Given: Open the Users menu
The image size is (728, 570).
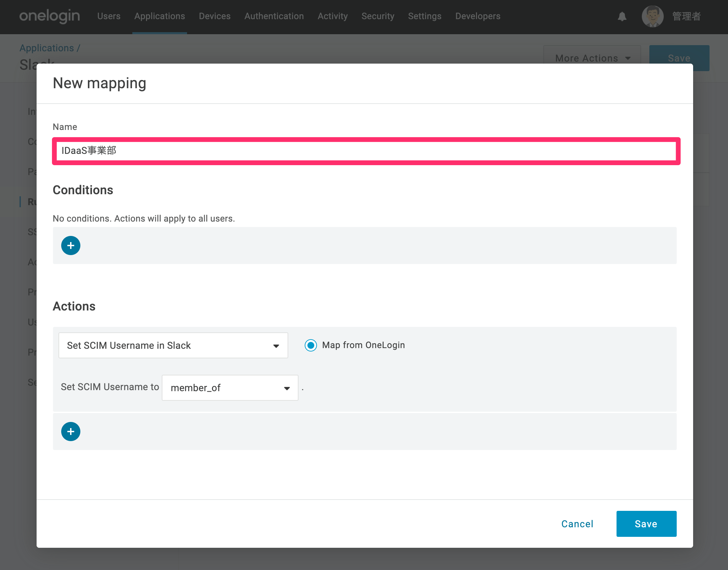Looking at the screenshot, I should [x=109, y=16].
